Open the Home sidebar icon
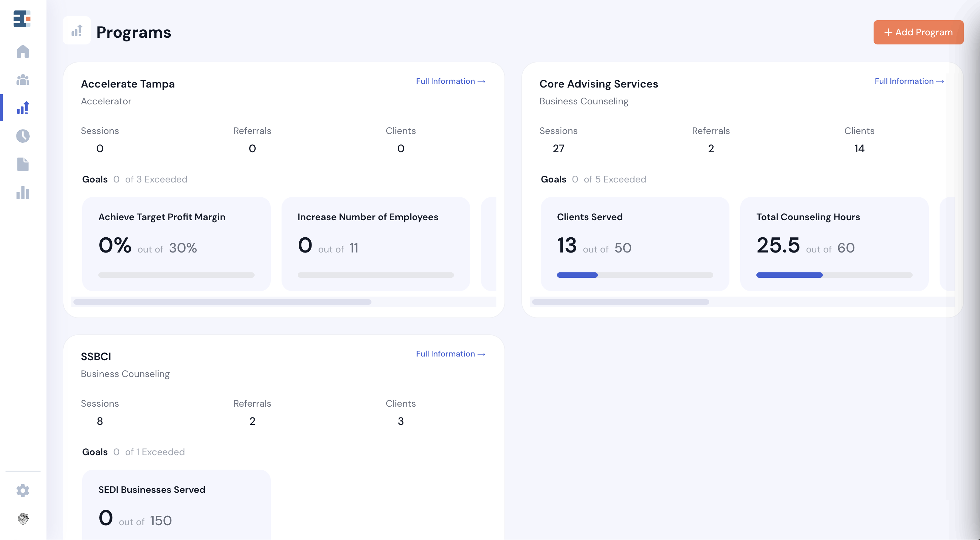 23,51
